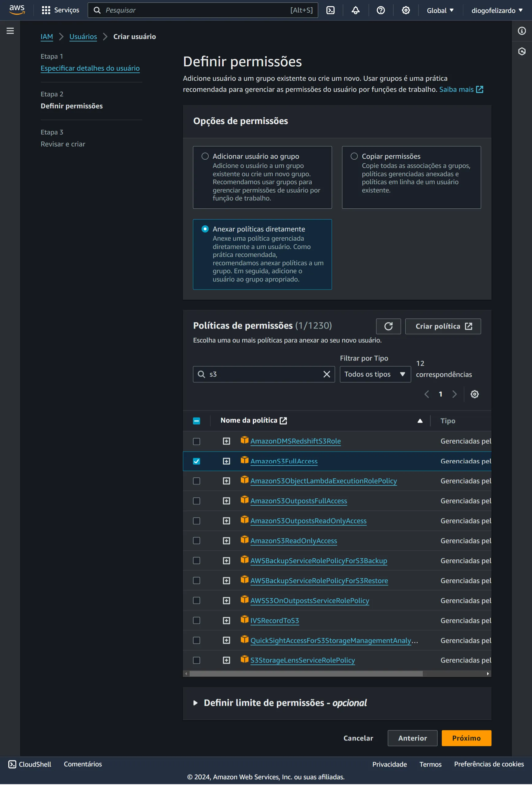The height and width of the screenshot is (785, 532).
Task: Click the AWSS3OnOutpostsServiceRolePolicy box icon
Action: coord(245,599)
